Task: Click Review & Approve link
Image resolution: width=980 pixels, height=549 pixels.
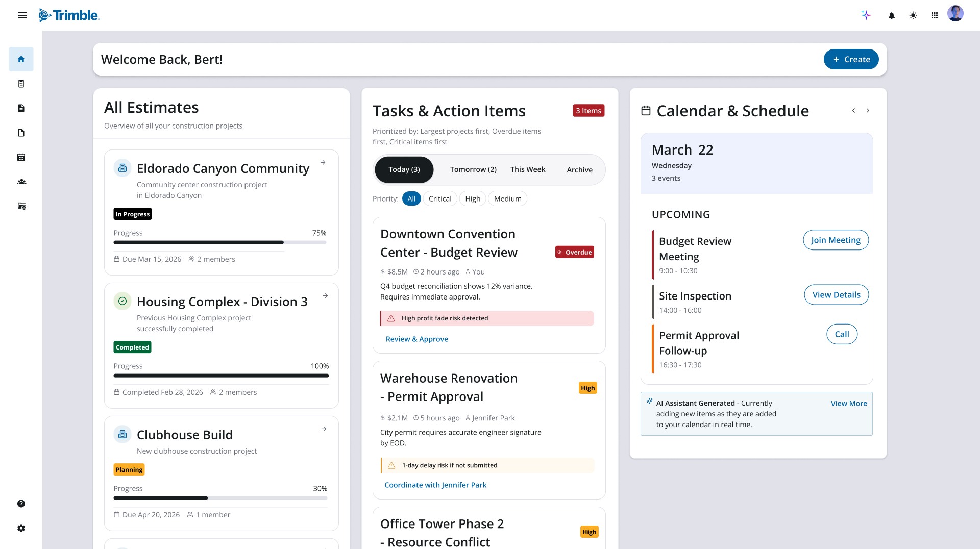Action: point(417,339)
